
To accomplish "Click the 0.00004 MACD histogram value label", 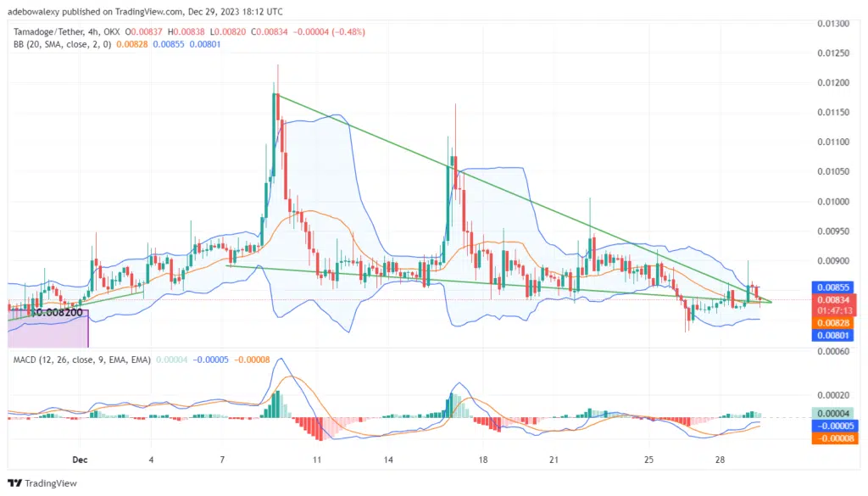I will [x=834, y=413].
